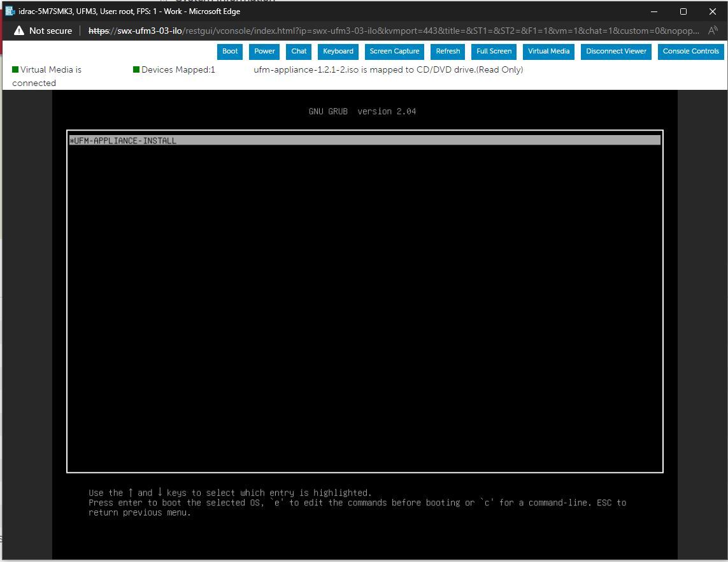Open the Console Controls menu
Screen dimensions: 728x562
[x=691, y=52]
